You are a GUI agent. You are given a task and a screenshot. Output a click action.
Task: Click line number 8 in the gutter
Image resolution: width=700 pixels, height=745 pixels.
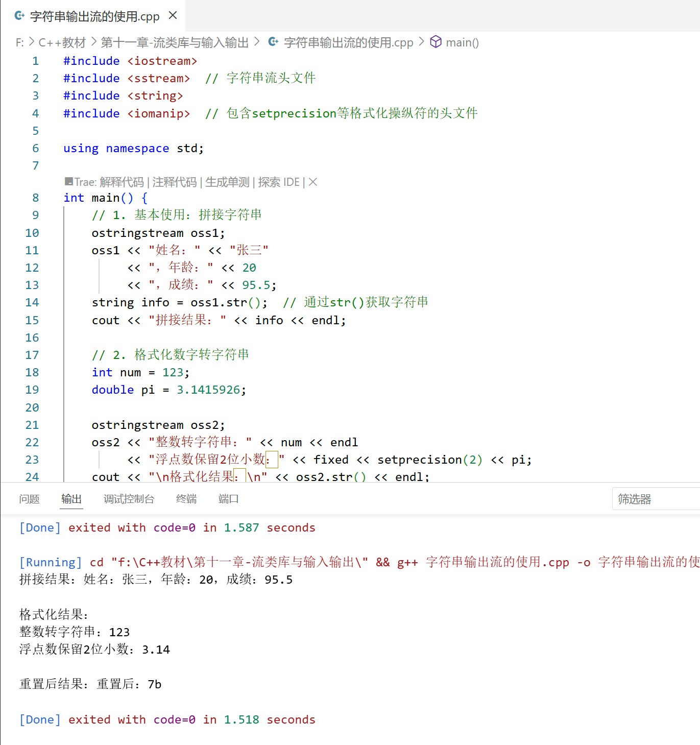[36, 198]
